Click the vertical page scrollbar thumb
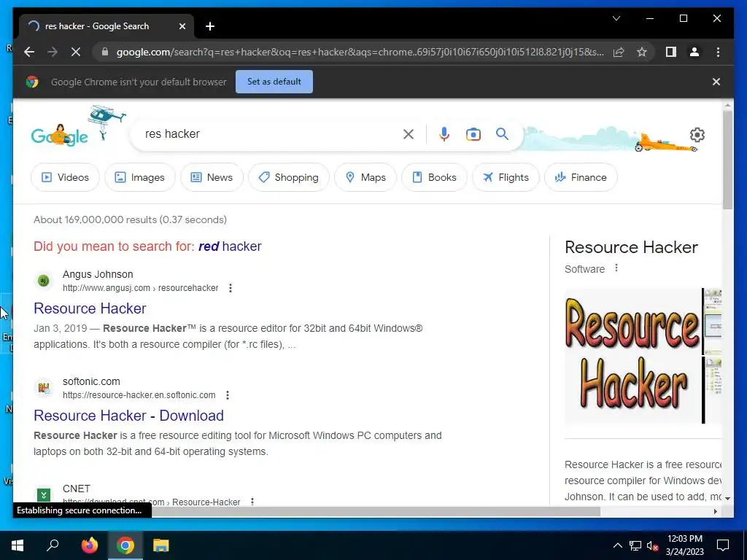The width and height of the screenshot is (747, 560). (x=727, y=160)
